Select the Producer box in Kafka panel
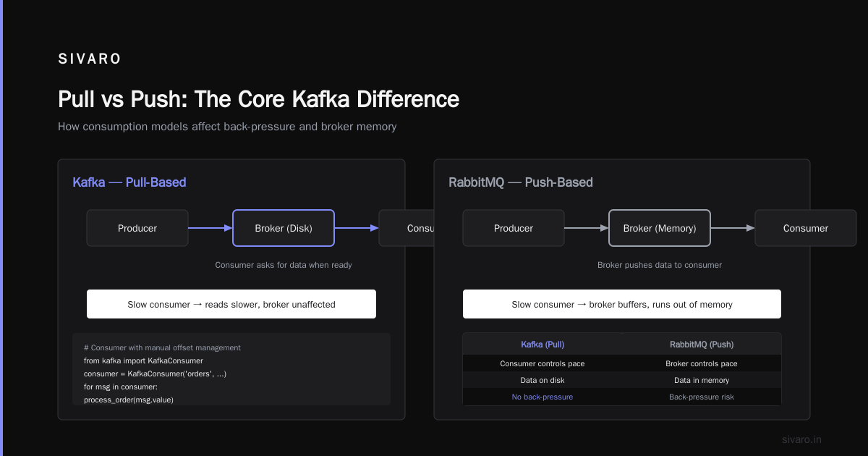 137,228
